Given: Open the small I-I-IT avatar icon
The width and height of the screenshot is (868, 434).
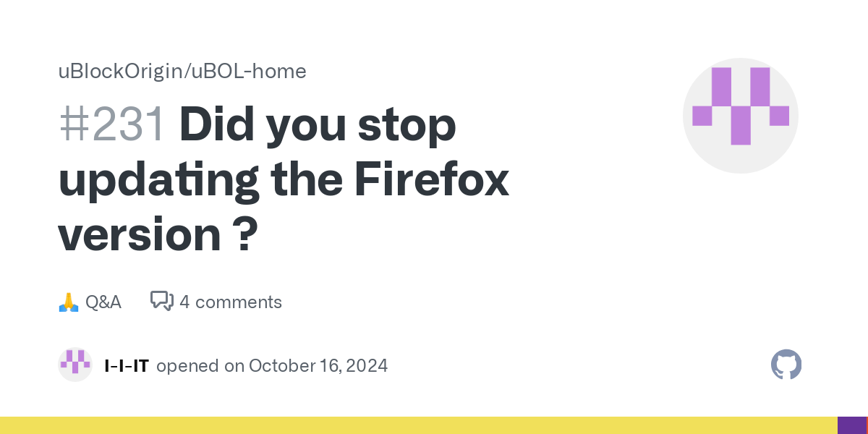Looking at the screenshot, I should point(75,365).
